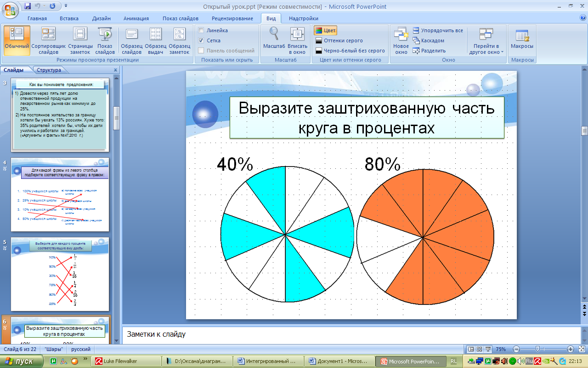Save presentation via quick access toolbar
588x368 pixels.
coord(28,6)
